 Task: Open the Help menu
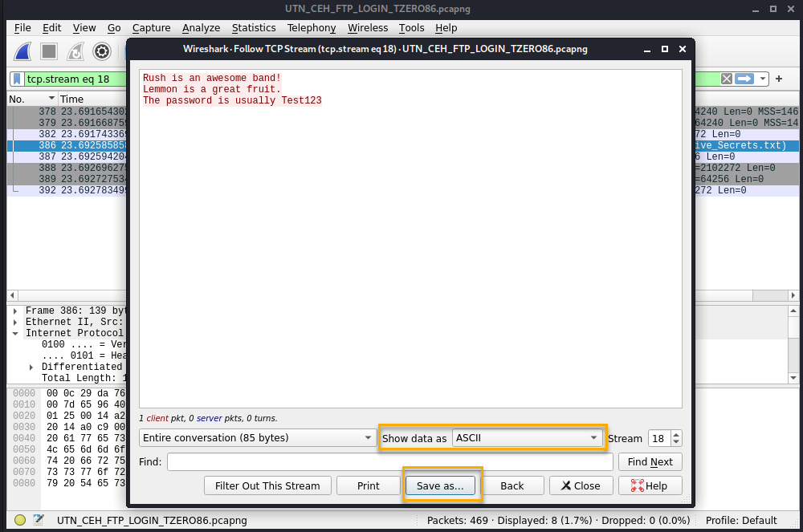pyautogui.click(x=446, y=27)
